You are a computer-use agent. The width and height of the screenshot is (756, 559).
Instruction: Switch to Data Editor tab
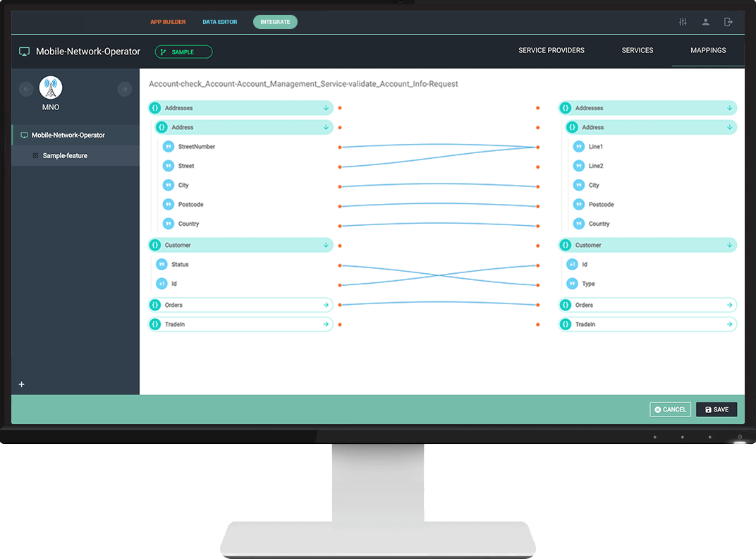click(220, 22)
